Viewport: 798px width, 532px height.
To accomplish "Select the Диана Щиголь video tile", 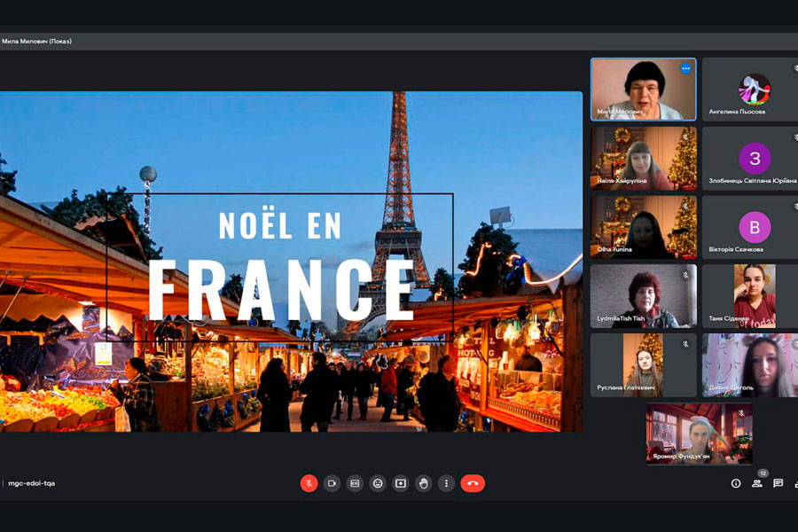I will [750, 365].
